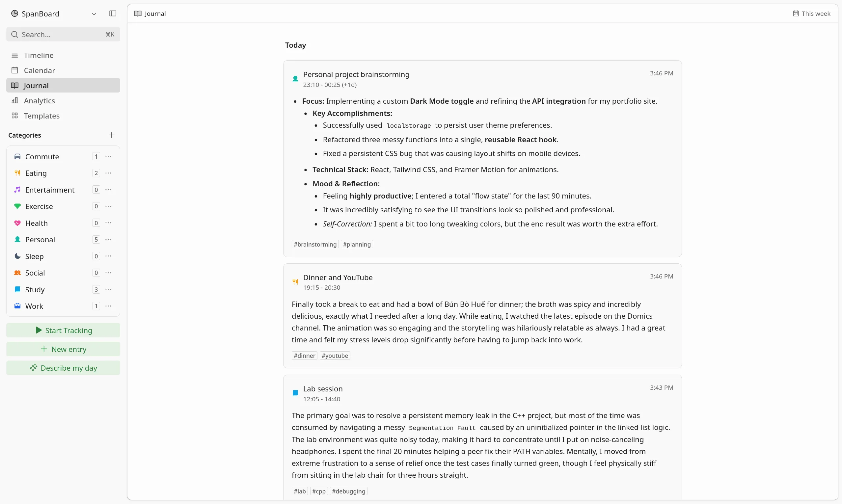Screen dimensions: 842x504
Task: Open the This week date filter
Action: pos(812,13)
